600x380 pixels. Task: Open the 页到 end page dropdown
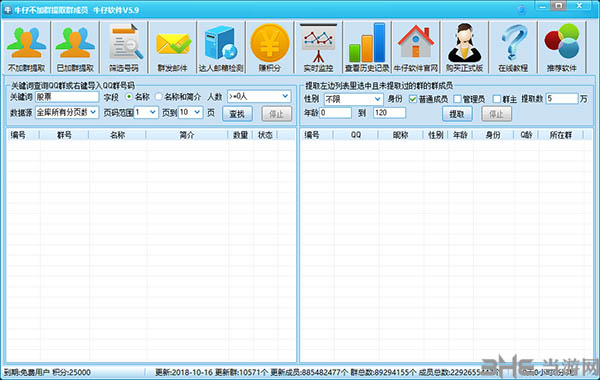click(191, 113)
